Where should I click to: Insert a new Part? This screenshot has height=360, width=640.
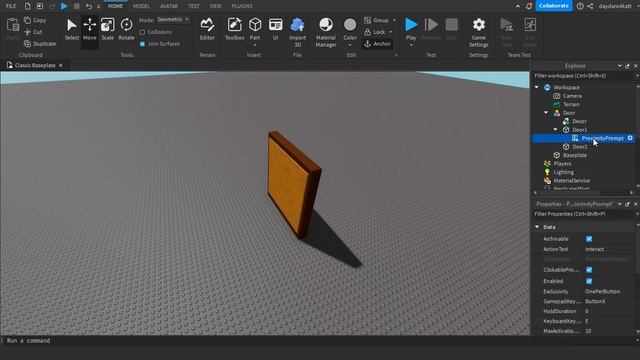(255, 29)
